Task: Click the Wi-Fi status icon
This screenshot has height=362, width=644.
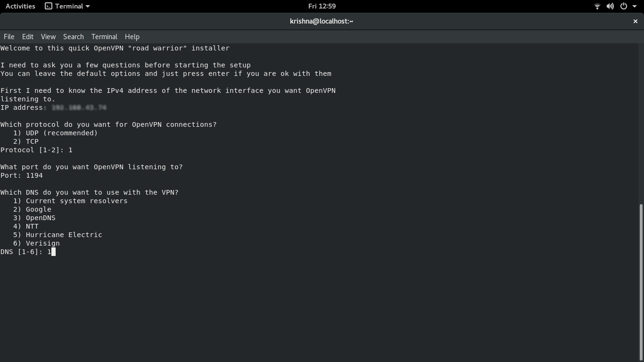Action: [597, 6]
